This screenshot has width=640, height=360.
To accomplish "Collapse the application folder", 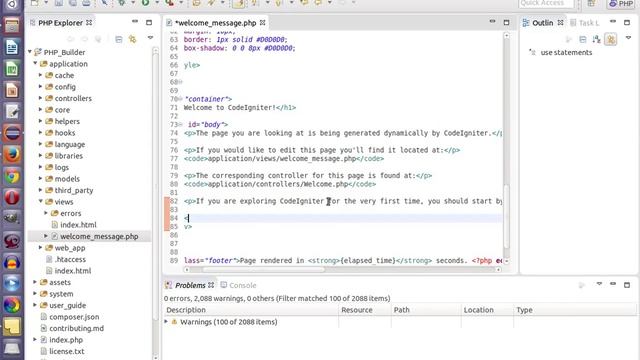I will tap(35, 63).
